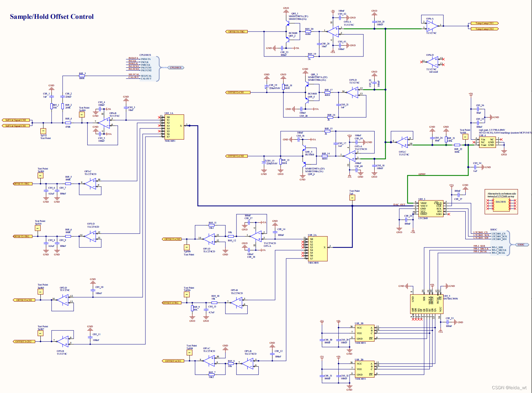Select the OFFSET1-TRG input port
Image resolution: width=532 pixels, height=393 pixels.
click(23, 184)
